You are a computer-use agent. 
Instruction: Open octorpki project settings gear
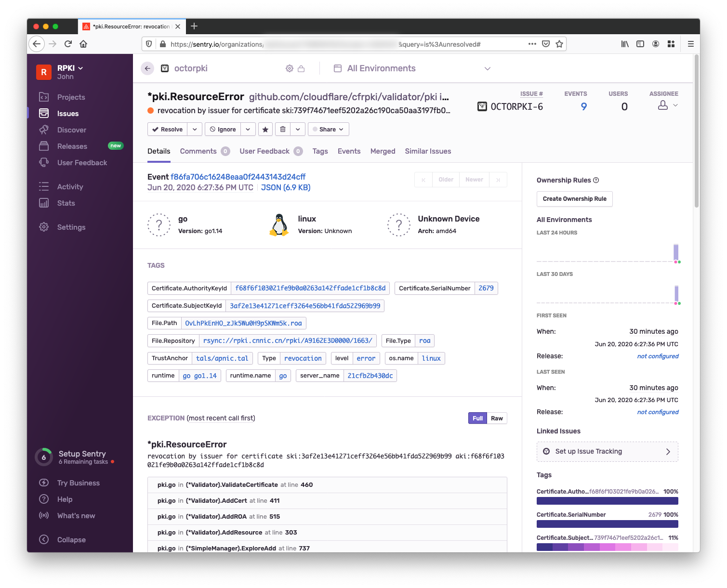pyautogui.click(x=290, y=68)
